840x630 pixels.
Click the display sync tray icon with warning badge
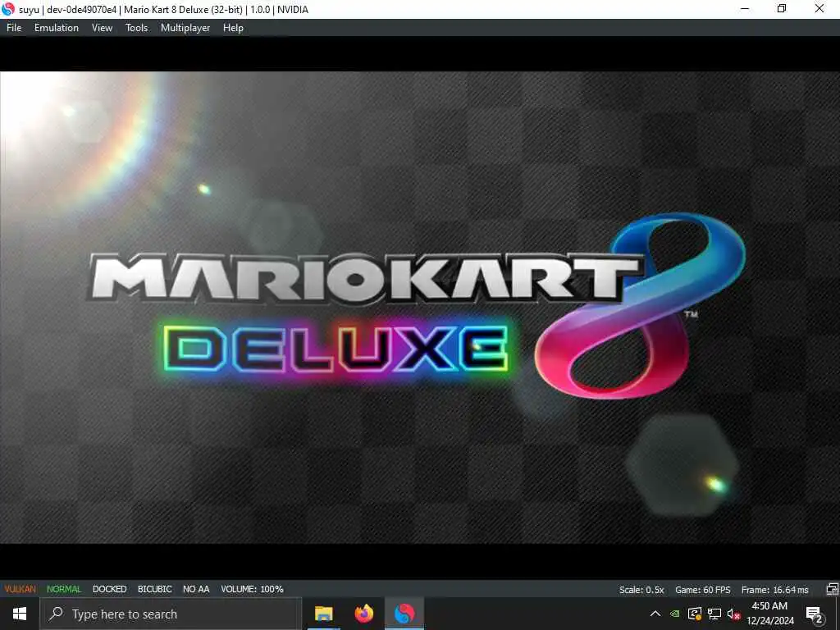pos(694,614)
